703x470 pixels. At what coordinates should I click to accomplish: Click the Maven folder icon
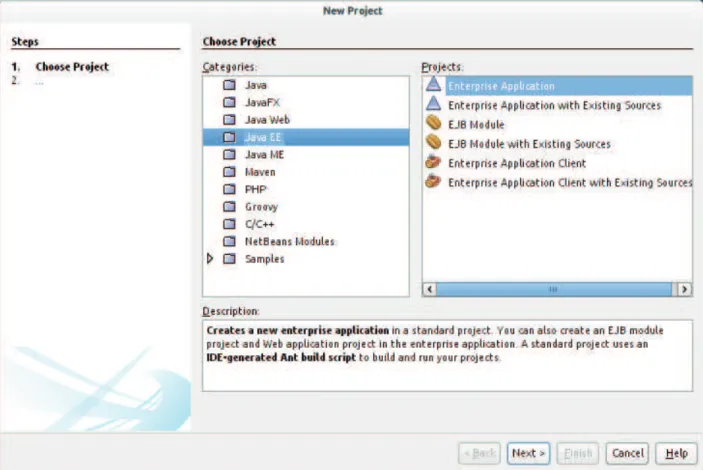[x=230, y=172]
